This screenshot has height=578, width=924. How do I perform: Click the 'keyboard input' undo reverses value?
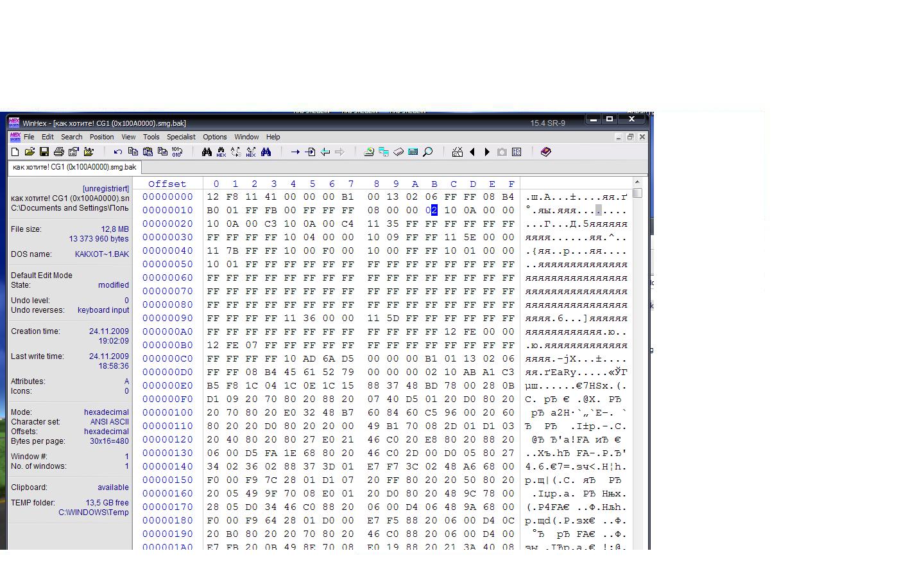(x=103, y=310)
